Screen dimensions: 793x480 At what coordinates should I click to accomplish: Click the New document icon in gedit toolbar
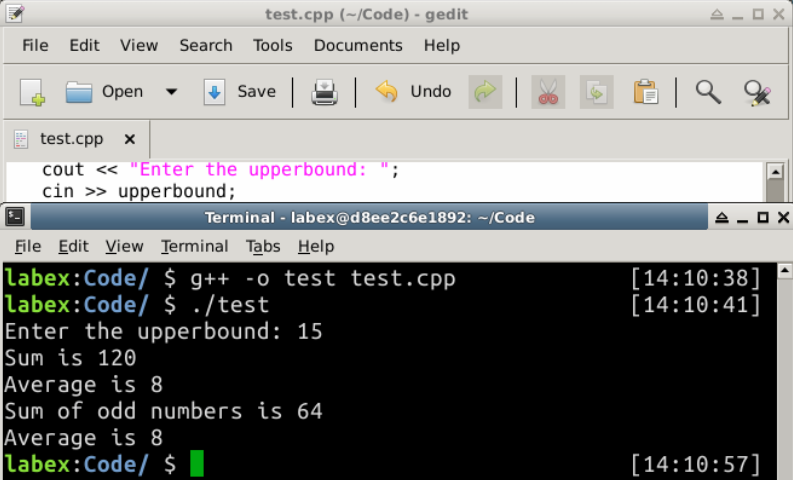coord(32,92)
